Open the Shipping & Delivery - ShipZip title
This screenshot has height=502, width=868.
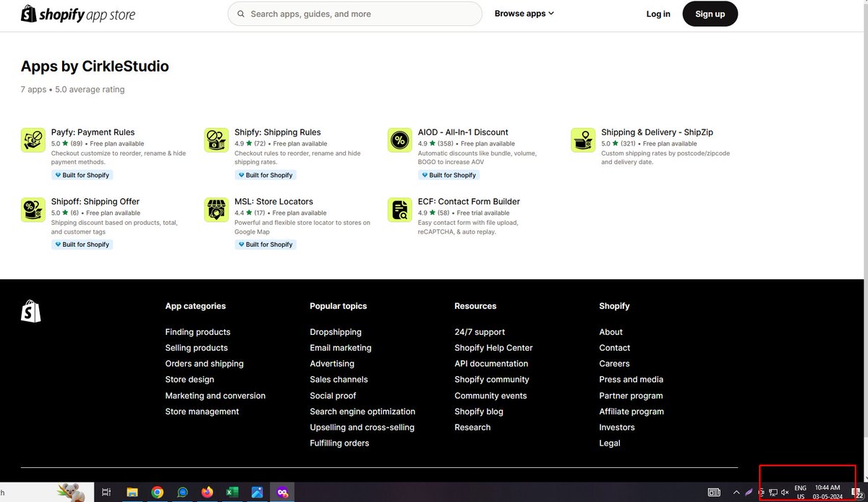(657, 132)
